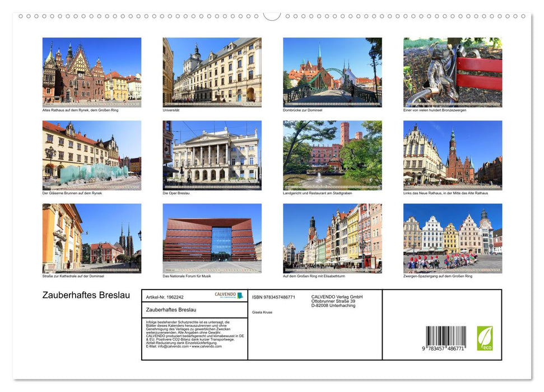The width and height of the screenshot is (544, 392).
Task: Select the Zauberhaftes Breslau title
Action: 85,295
